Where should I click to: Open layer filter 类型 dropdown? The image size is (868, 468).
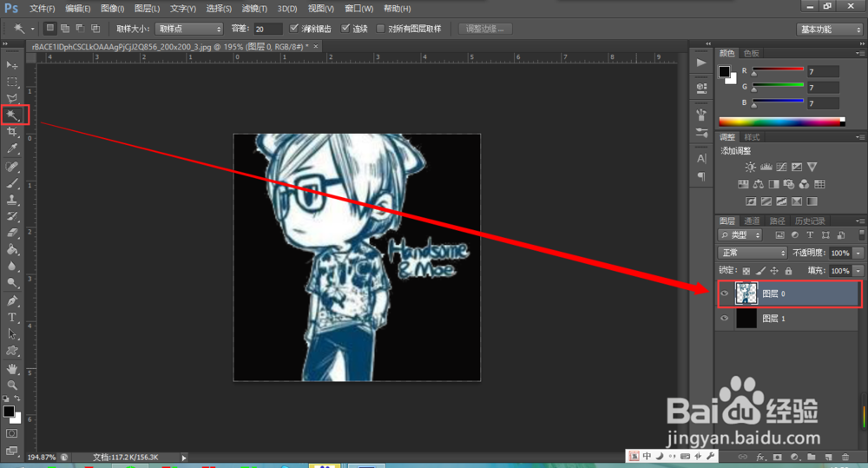pyautogui.click(x=740, y=235)
